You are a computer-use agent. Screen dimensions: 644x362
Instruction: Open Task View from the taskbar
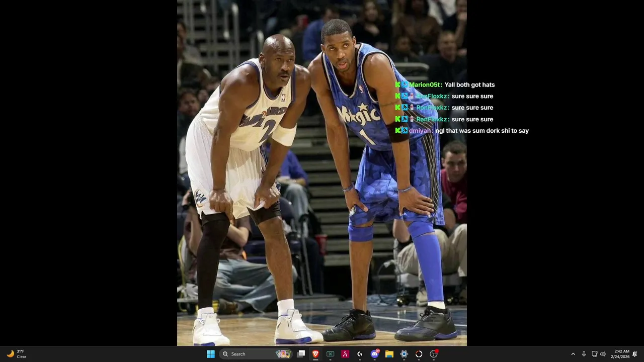301,354
